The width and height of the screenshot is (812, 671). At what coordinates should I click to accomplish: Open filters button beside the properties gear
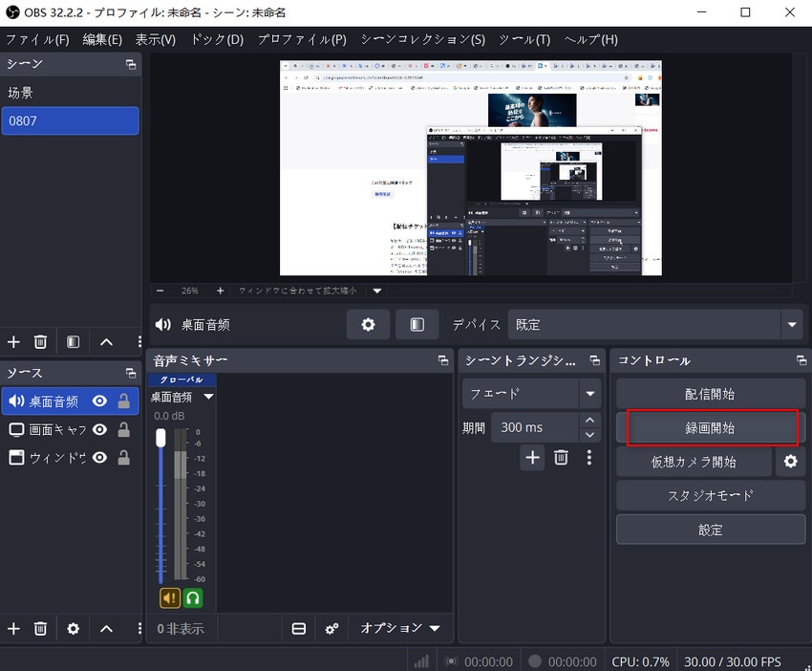[x=417, y=325]
